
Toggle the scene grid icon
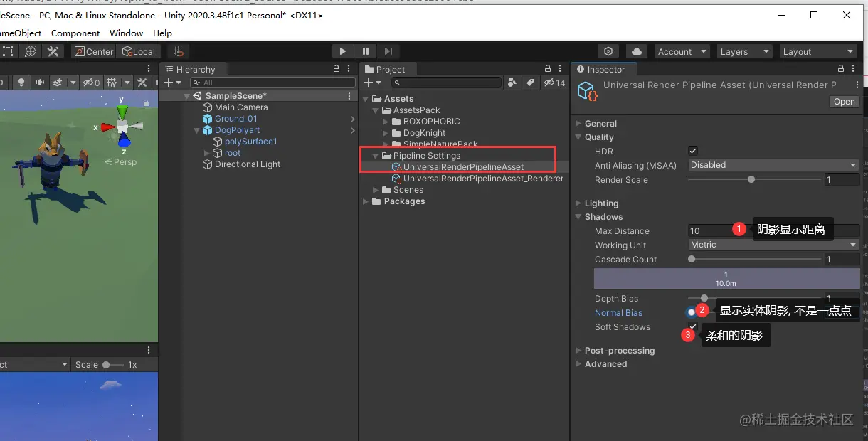click(x=111, y=83)
